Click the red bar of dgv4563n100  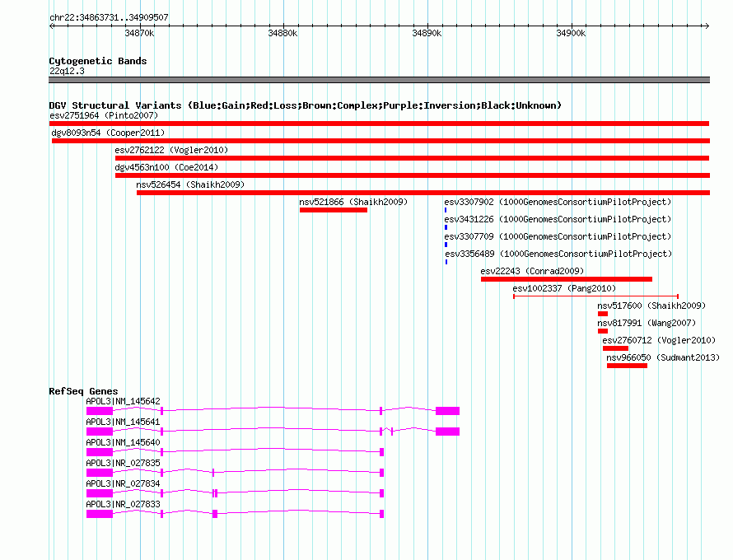[x=413, y=175]
